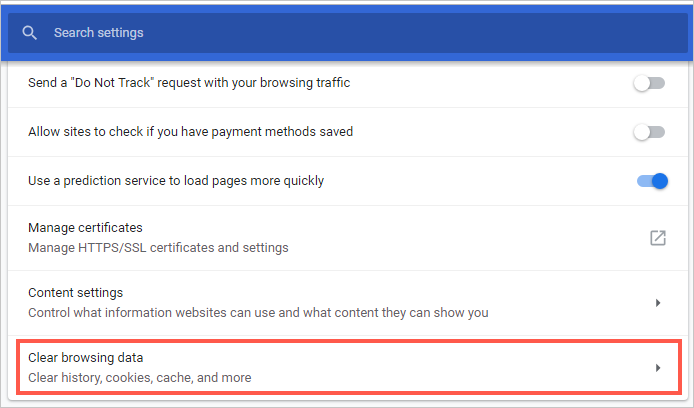Click the "Allow sites to check" payment label
Screen dimensions: 694x408
pyautogui.click(x=190, y=132)
